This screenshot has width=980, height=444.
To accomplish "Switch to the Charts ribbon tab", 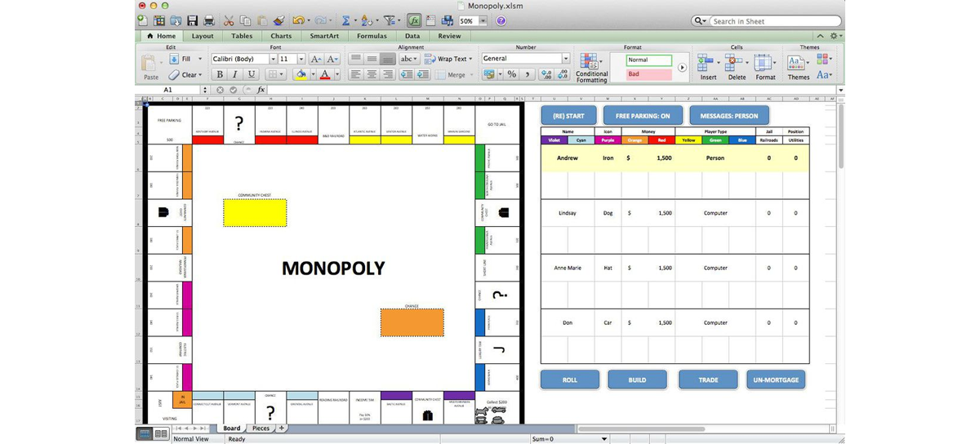I will pos(281,36).
